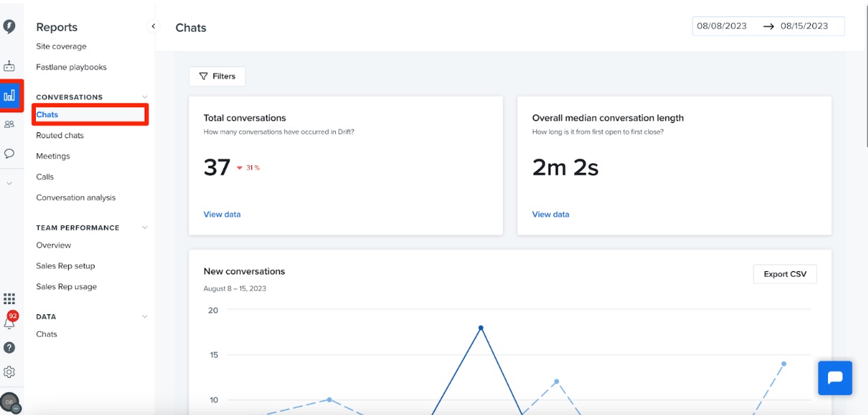Open the Settings gear icon
Image resolution: width=868 pixels, height=415 pixels.
click(x=9, y=372)
